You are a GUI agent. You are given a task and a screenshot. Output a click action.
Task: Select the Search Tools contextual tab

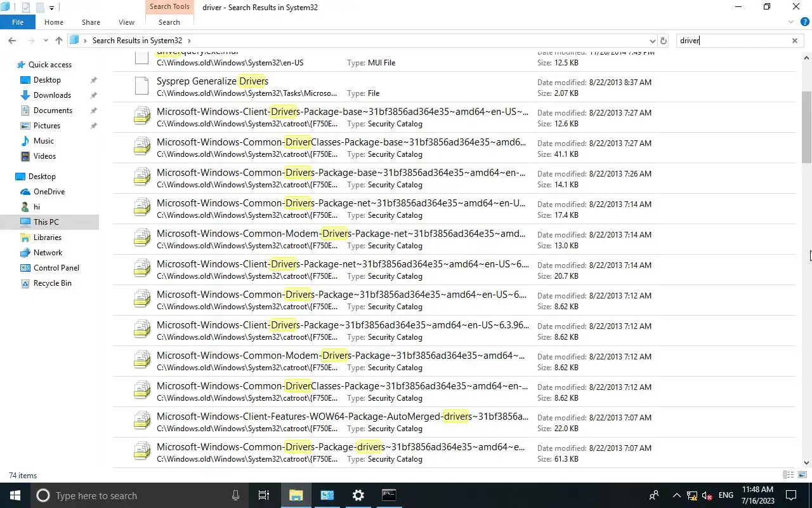(169, 7)
